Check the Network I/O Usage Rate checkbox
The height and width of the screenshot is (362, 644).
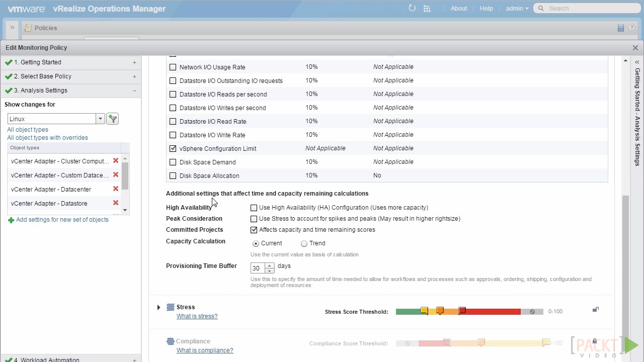click(x=173, y=67)
